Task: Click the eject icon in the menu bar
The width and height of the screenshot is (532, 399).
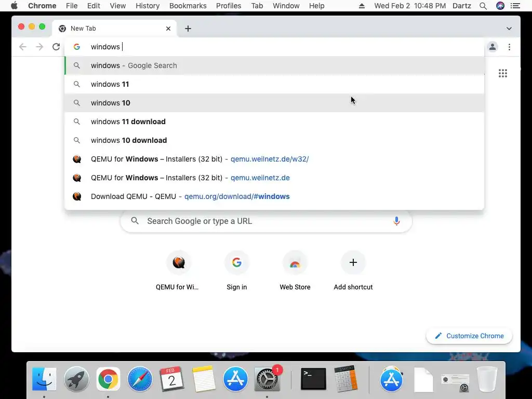Action: coord(362,6)
